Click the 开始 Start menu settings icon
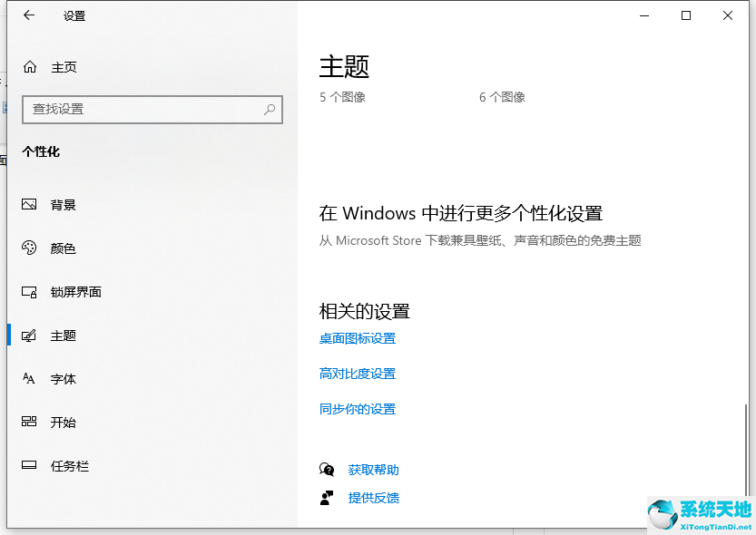This screenshot has width=756, height=535. [x=27, y=422]
